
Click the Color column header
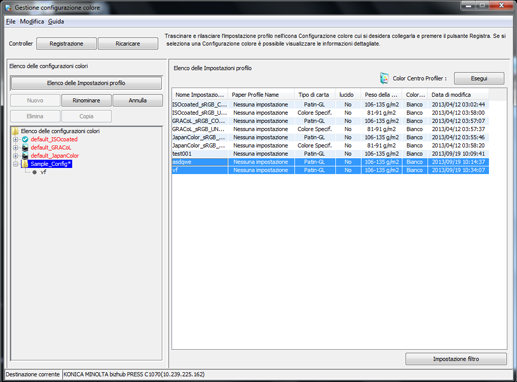point(415,95)
